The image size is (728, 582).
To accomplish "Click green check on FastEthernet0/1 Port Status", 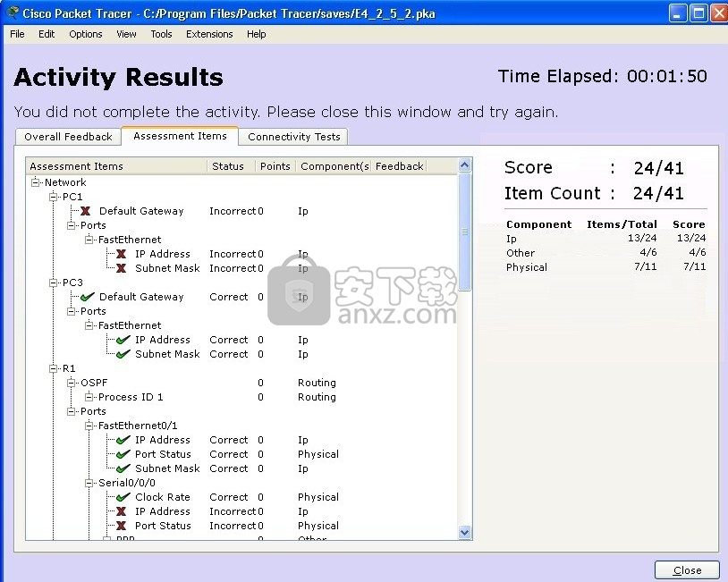I will click(123, 454).
